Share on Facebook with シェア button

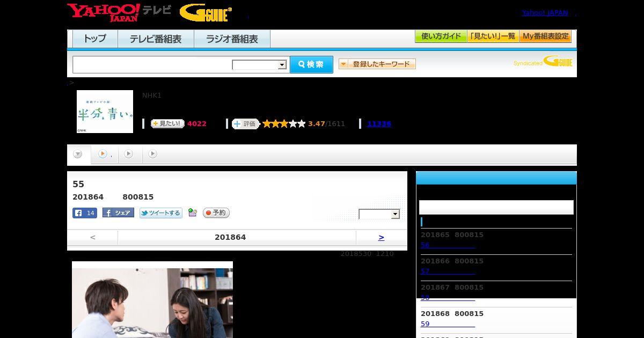click(118, 213)
